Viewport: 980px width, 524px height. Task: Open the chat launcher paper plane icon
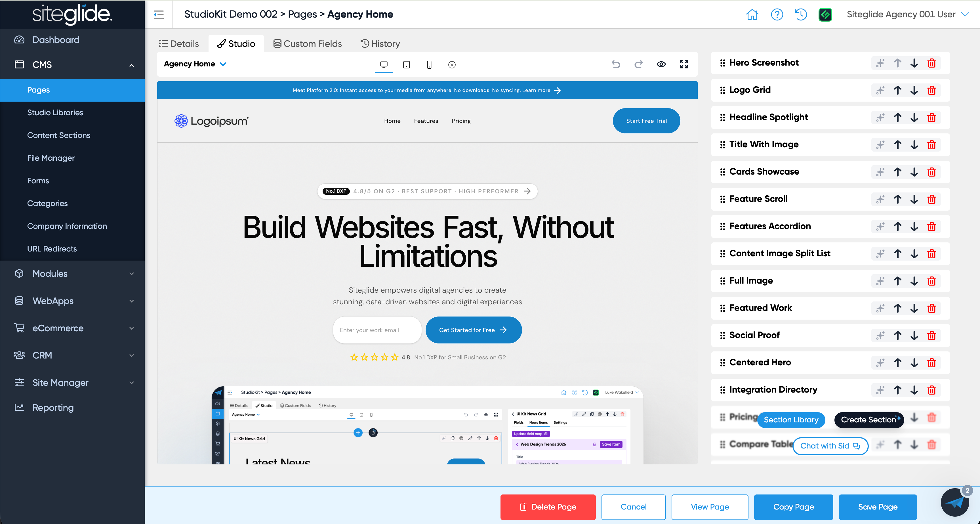pos(955,502)
